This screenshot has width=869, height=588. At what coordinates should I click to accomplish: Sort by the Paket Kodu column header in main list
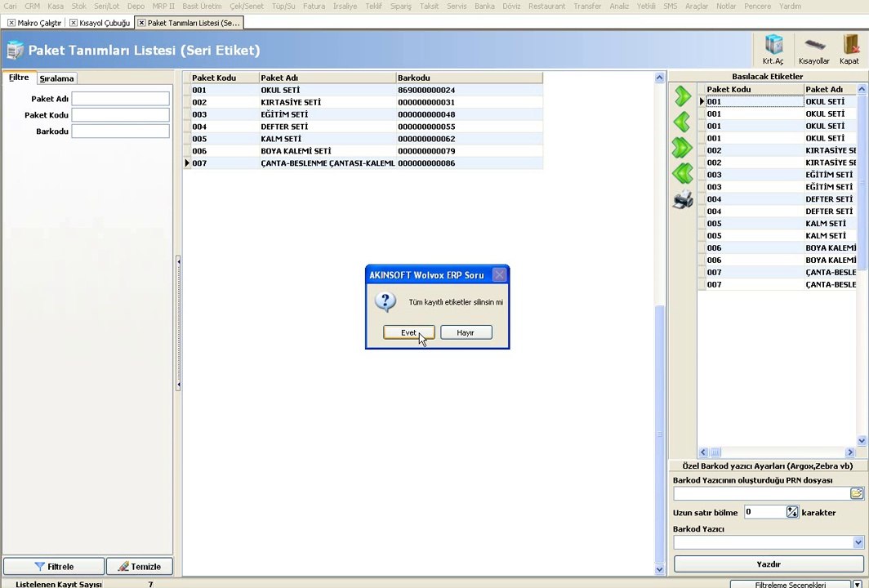click(225, 78)
